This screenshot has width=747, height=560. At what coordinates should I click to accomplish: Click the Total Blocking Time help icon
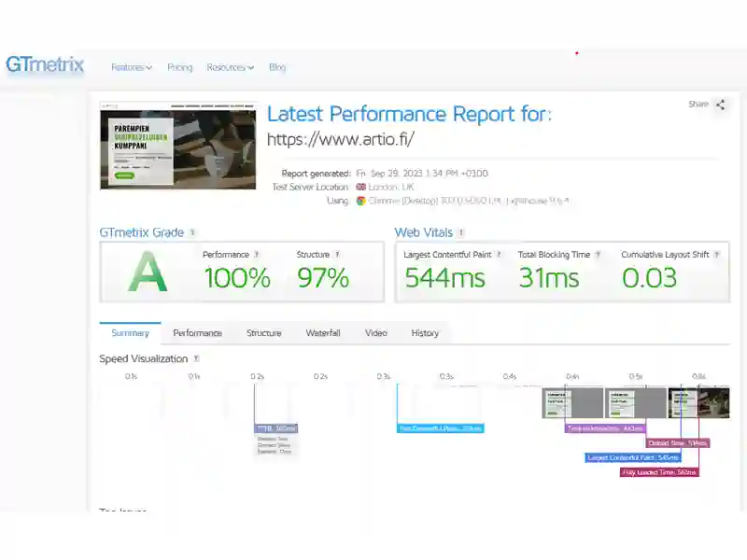(x=598, y=254)
